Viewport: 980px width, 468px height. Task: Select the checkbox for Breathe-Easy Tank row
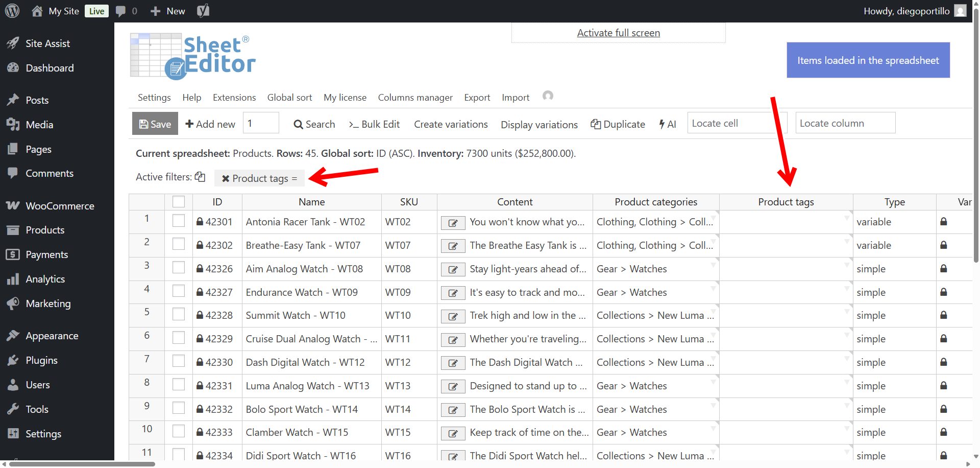(x=179, y=244)
